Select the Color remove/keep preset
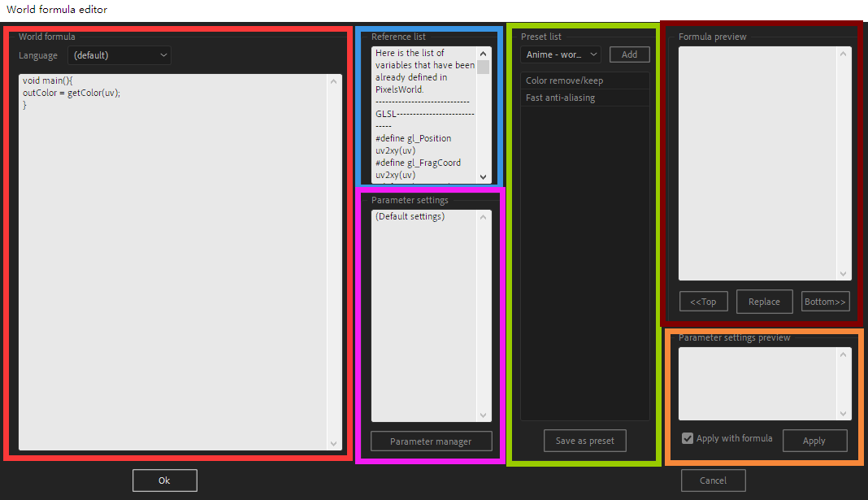Image resolution: width=868 pixels, height=500 pixels. click(x=565, y=80)
